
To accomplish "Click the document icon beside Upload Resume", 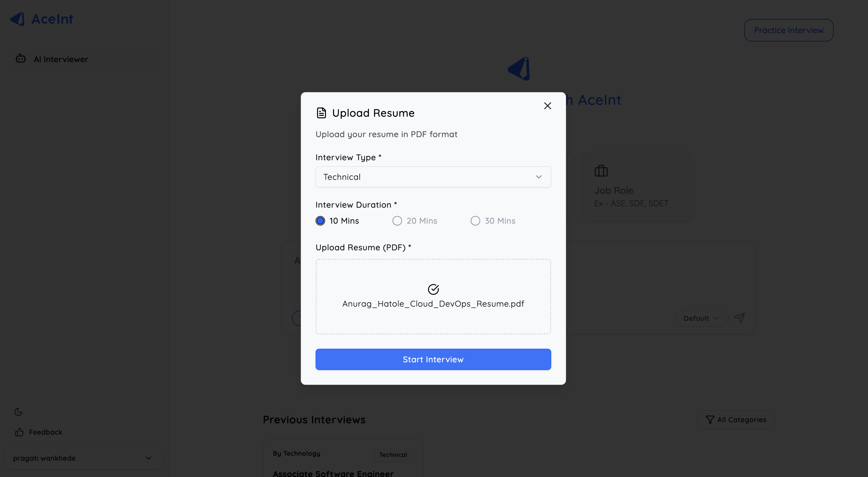I will click(322, 113).
